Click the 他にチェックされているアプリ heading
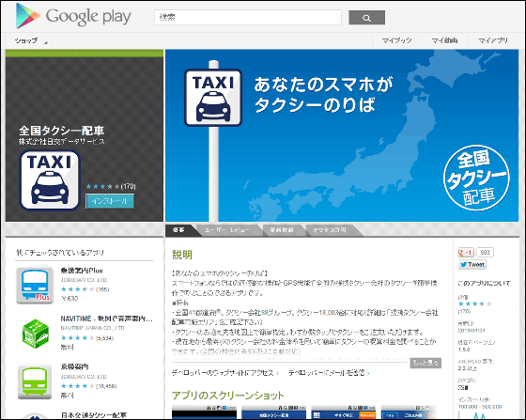526x420 pixels. tap(60, 252)
